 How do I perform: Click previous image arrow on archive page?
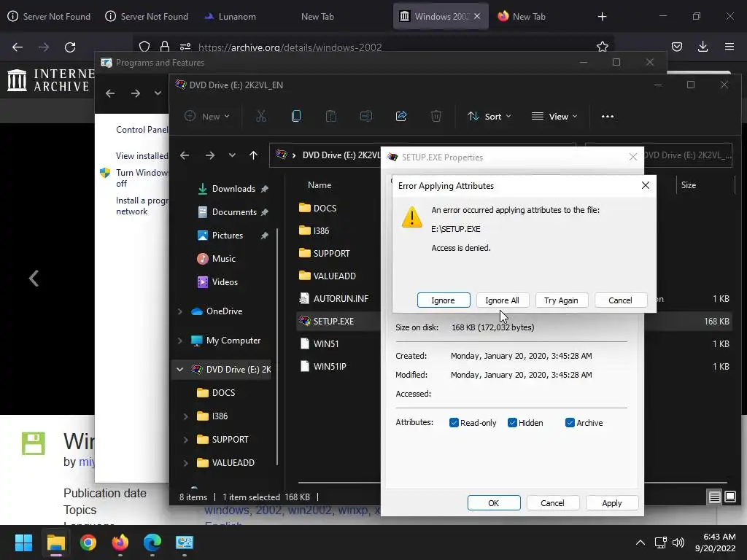point(34,278)
